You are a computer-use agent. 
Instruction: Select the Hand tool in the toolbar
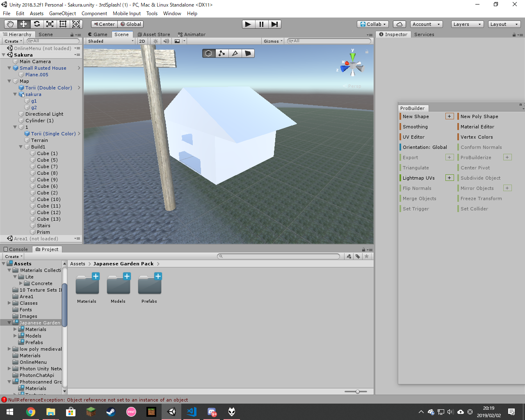[11, 24]
